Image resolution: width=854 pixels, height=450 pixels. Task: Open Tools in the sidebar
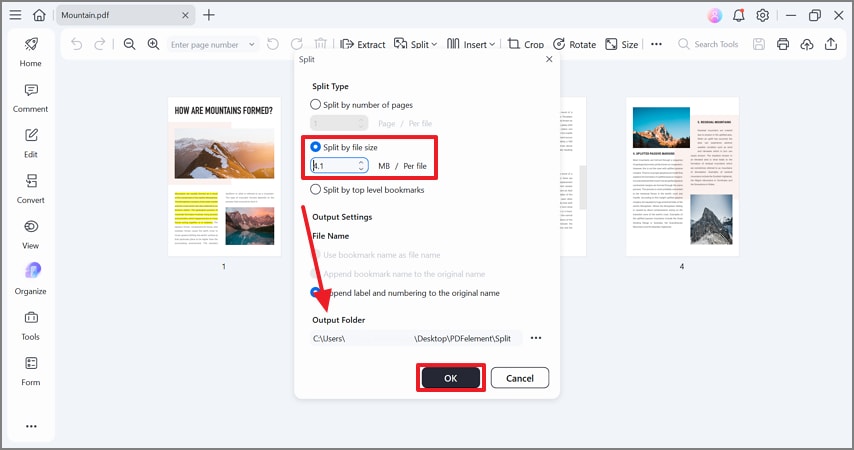tap(30, 326)
